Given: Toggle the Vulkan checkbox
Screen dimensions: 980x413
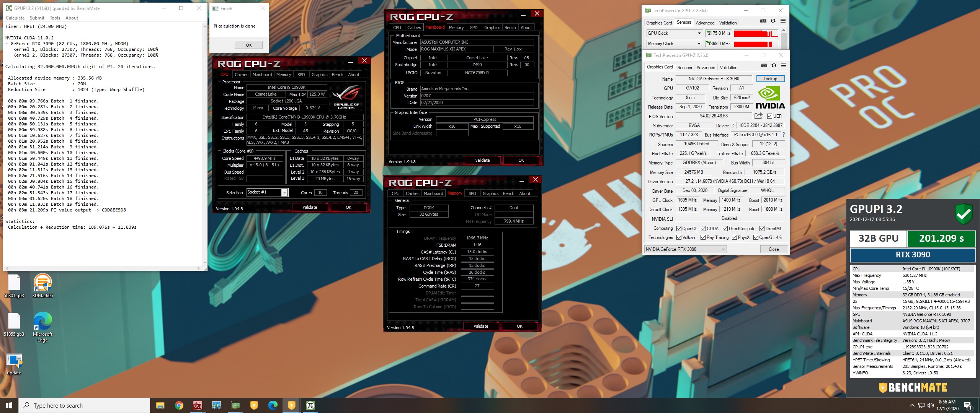Looking at the screenshot, I should pyautogui.click(x=679, y=237).
